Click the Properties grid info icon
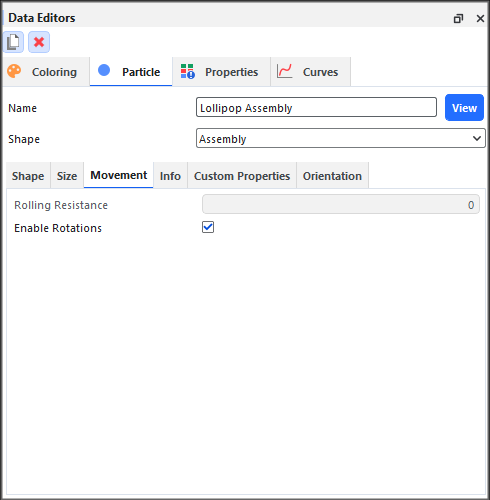Image resolution: width=490 pixels, height=500 pixels. 188,71
